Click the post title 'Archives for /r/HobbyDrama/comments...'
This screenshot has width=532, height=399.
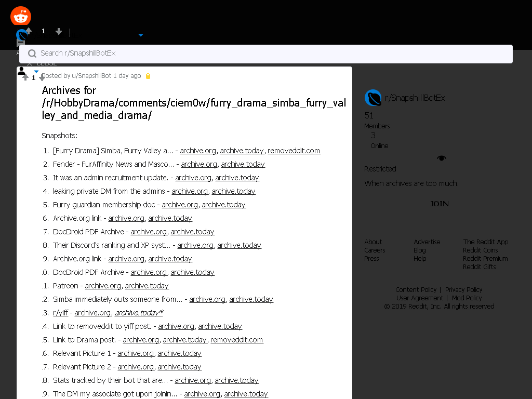194,103
